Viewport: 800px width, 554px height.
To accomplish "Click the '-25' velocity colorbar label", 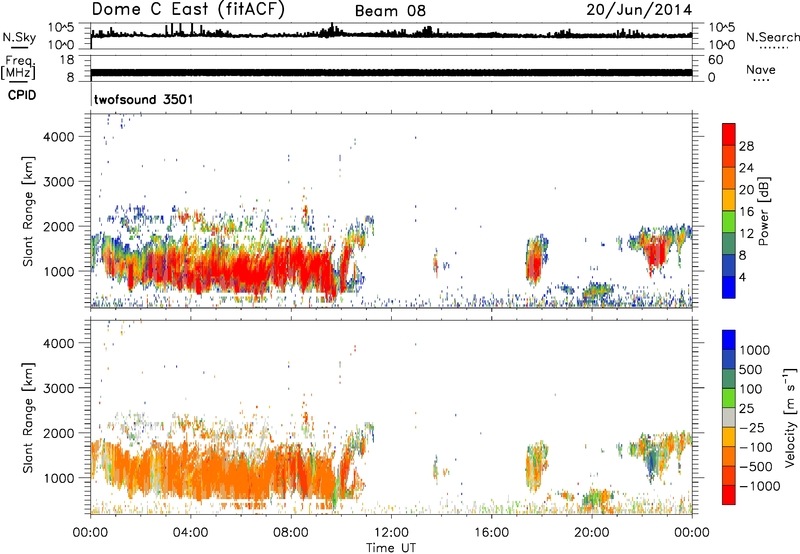I will click(x=752, y=428).
